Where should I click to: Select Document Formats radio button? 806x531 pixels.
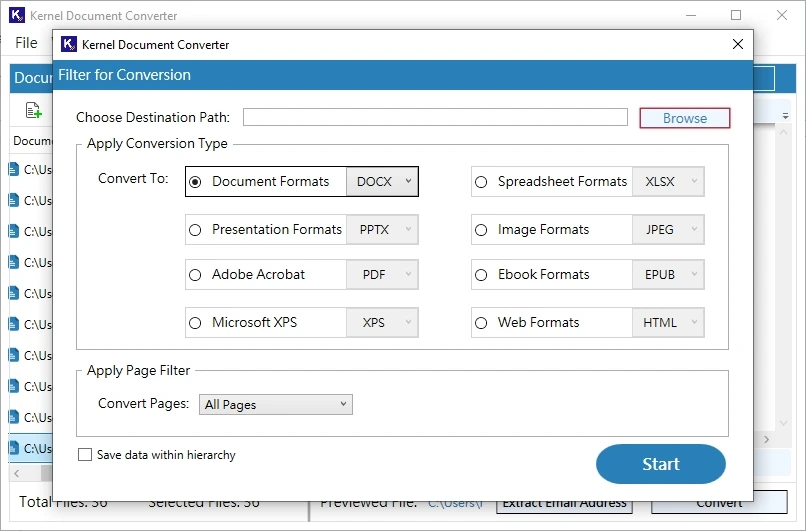[195, 182]
